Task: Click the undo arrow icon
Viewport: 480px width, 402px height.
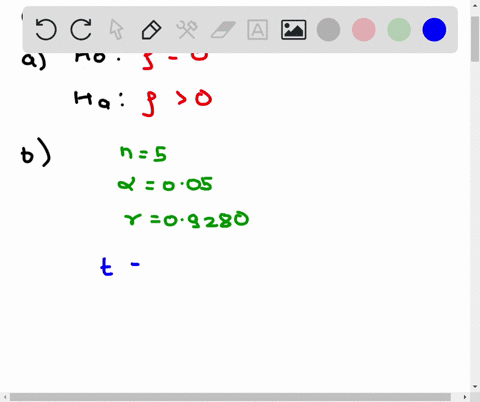Action: (46, 30)
